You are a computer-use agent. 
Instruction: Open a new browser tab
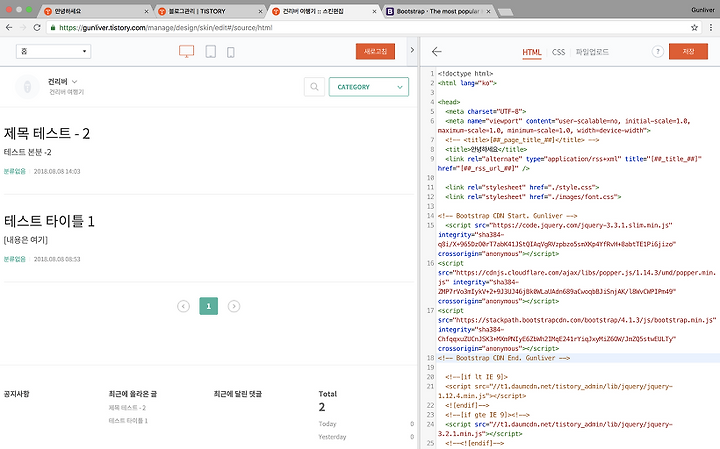click(506, 12)
